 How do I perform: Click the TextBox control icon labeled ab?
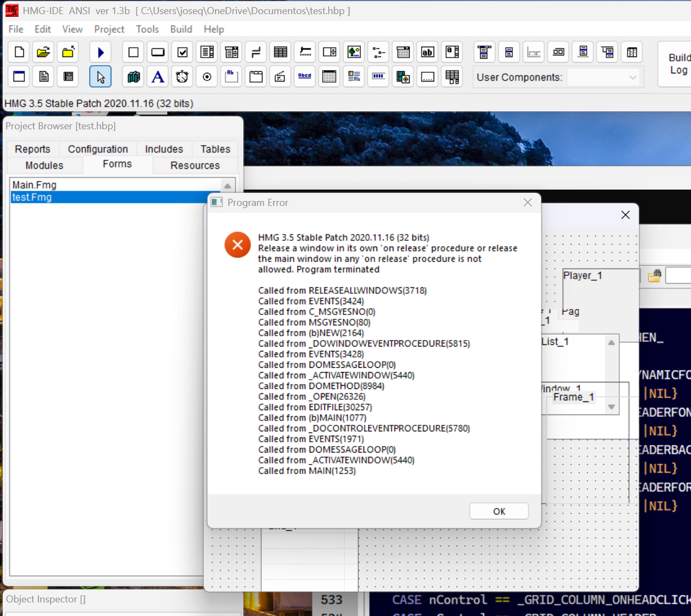tap(428, 52)
